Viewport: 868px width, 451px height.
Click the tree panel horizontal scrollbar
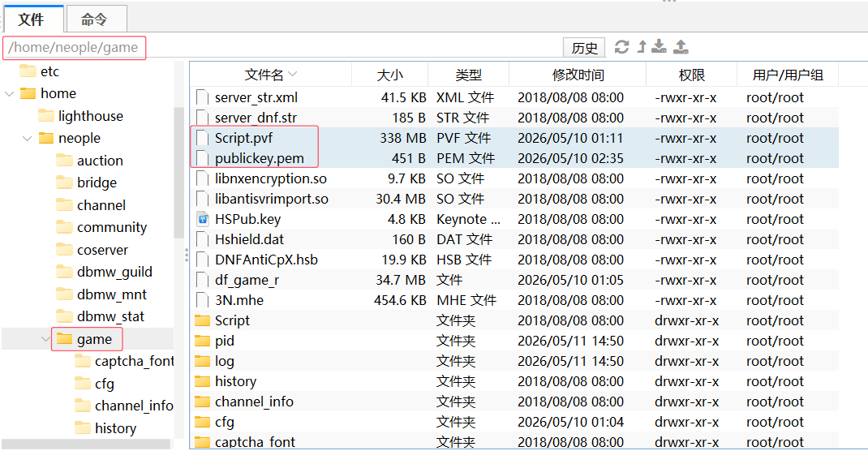coord(86,445)
